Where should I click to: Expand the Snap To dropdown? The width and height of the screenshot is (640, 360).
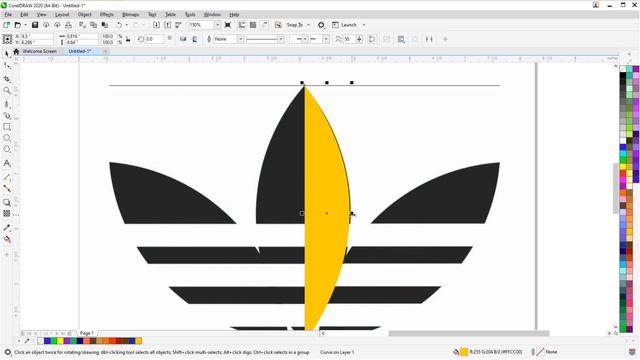click(308, 25)
